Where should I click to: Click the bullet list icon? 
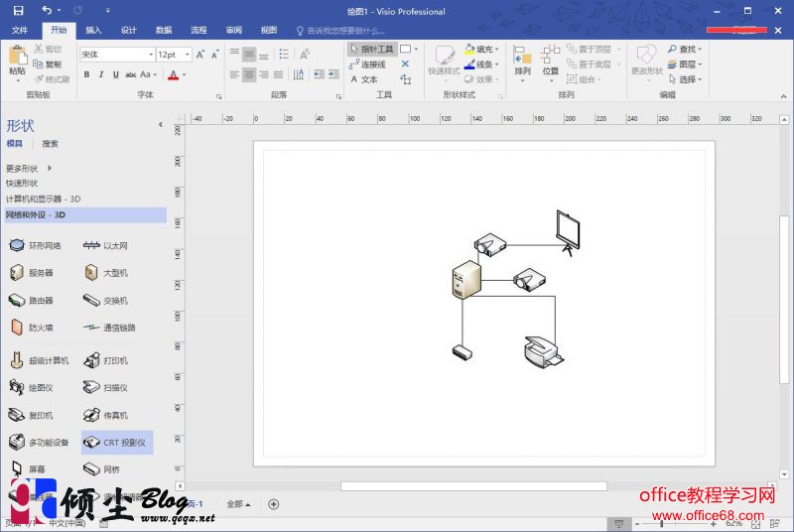click(284, 54)
